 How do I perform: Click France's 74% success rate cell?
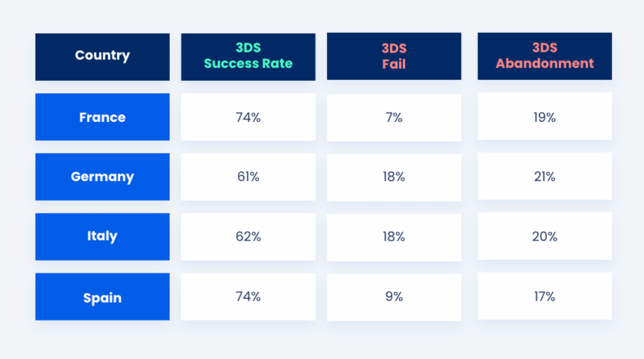point(248,117)
